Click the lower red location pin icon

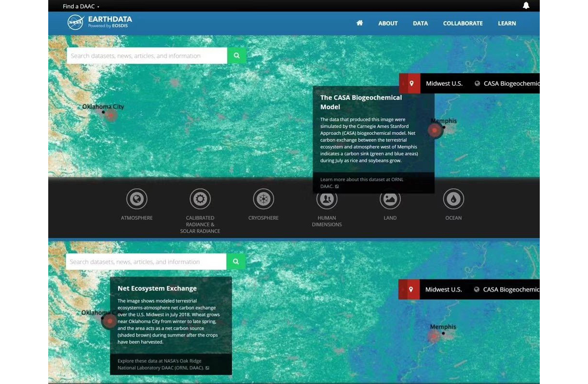[x=411, y=290]
